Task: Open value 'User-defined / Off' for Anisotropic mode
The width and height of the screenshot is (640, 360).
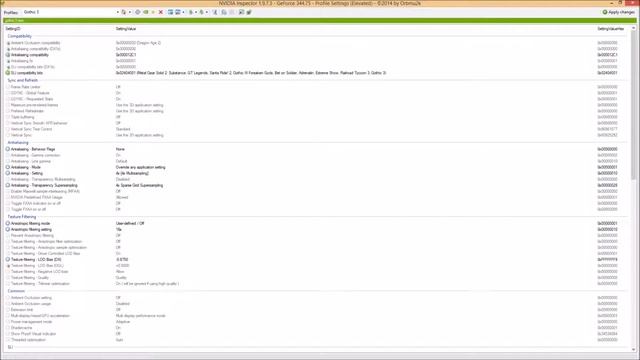Action: click(x=130, y=224)
